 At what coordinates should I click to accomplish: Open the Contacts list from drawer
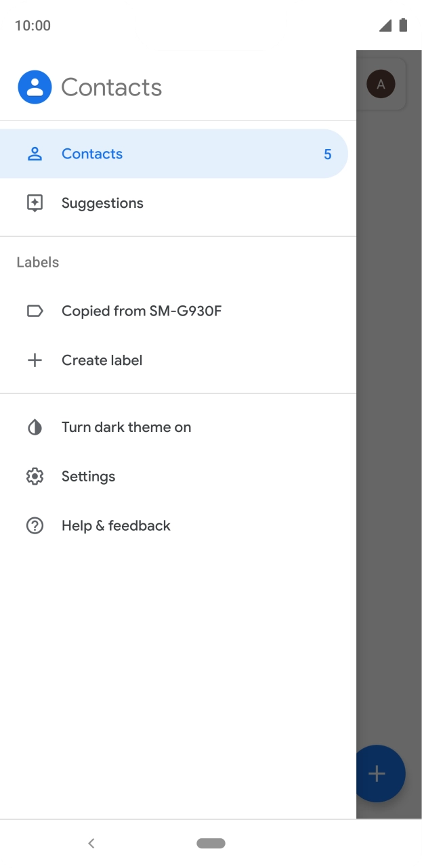coord(92,154)
